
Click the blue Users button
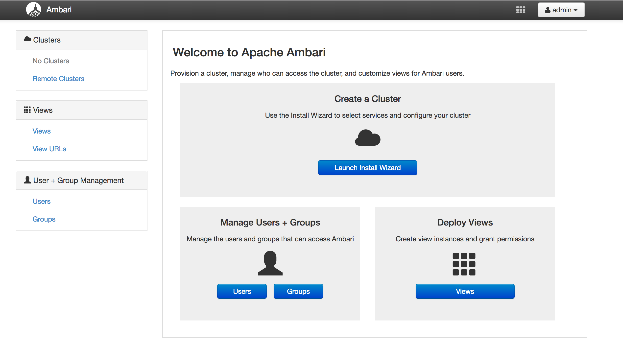242,291
